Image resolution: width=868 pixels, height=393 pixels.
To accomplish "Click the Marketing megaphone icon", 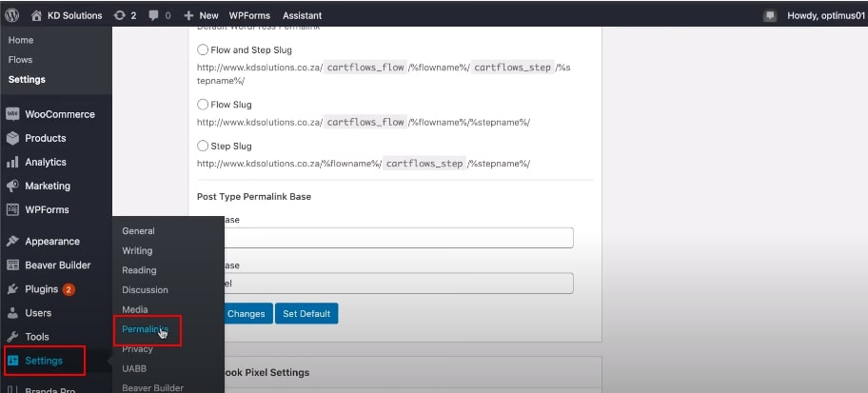I will coord(12,186).
